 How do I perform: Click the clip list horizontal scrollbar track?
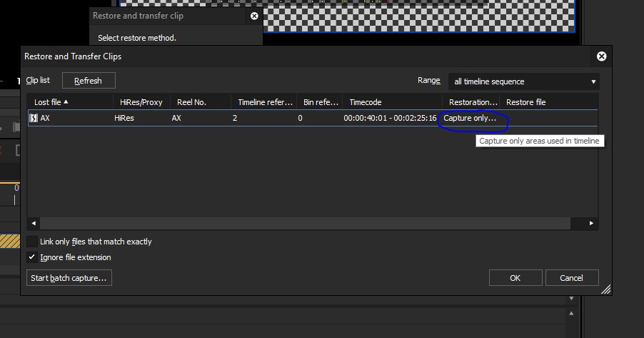point(305,223)
